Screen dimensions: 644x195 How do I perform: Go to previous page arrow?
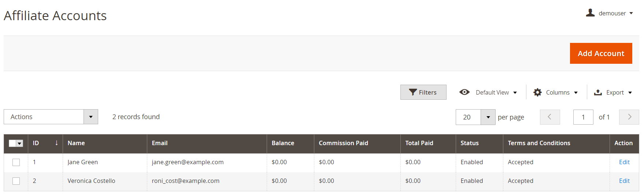pos(550,117)
